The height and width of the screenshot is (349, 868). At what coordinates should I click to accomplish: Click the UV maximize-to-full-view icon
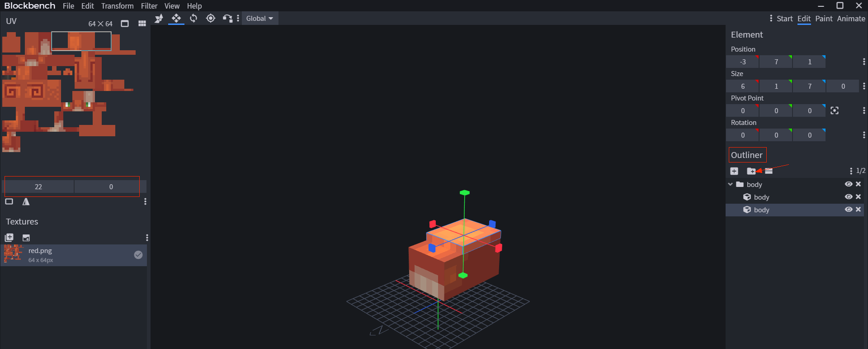coord(125,24)
